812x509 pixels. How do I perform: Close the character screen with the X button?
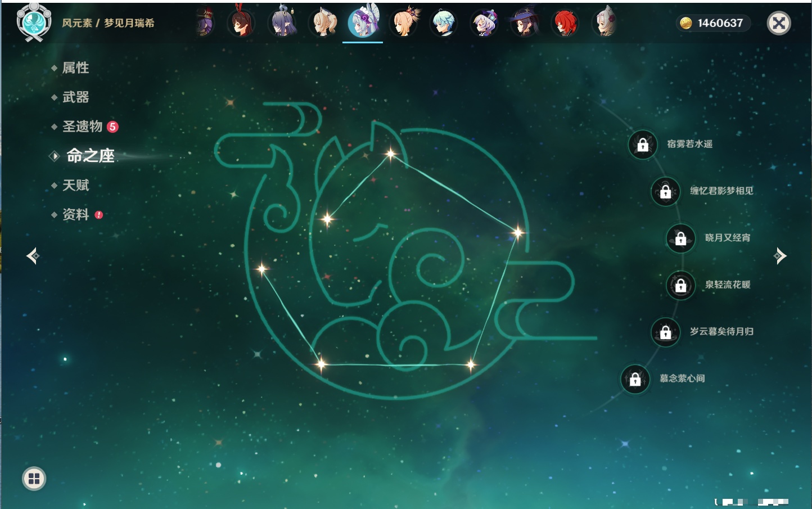[x=779, y=23]
